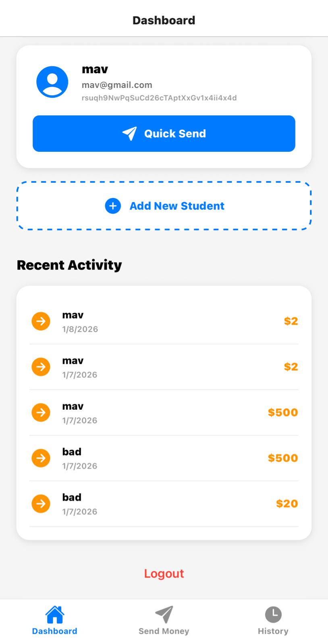Click the red Logout link
Screen dimensions: 328x644
[x=164, y=574]
